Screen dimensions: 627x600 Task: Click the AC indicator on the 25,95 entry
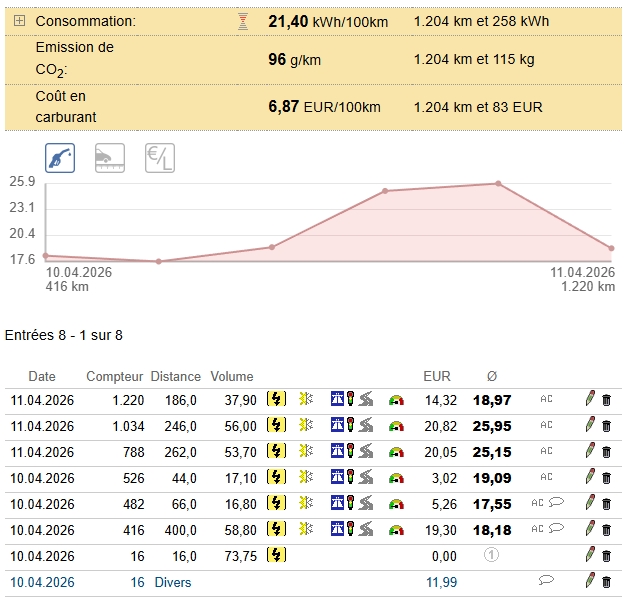(x=546, y=426)
